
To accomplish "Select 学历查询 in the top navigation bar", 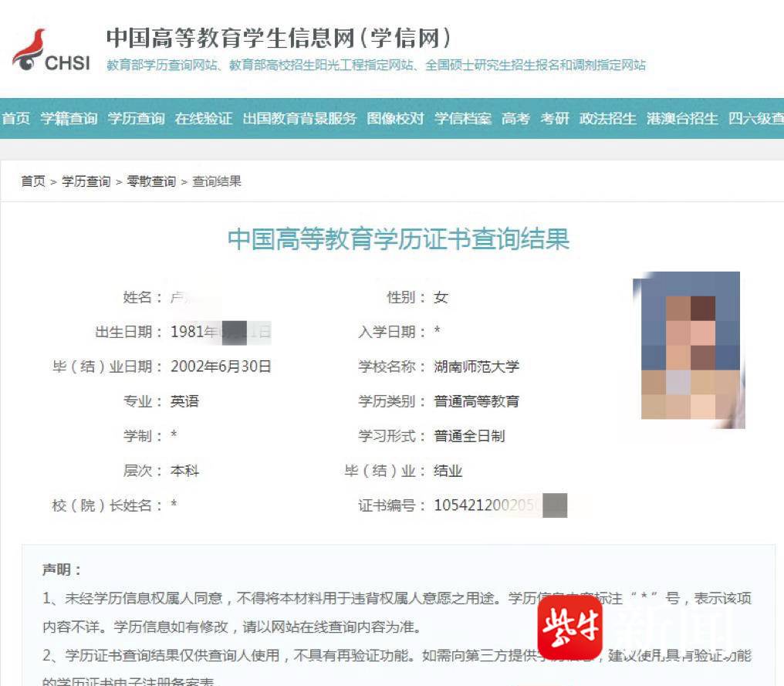I will point(136,119).
